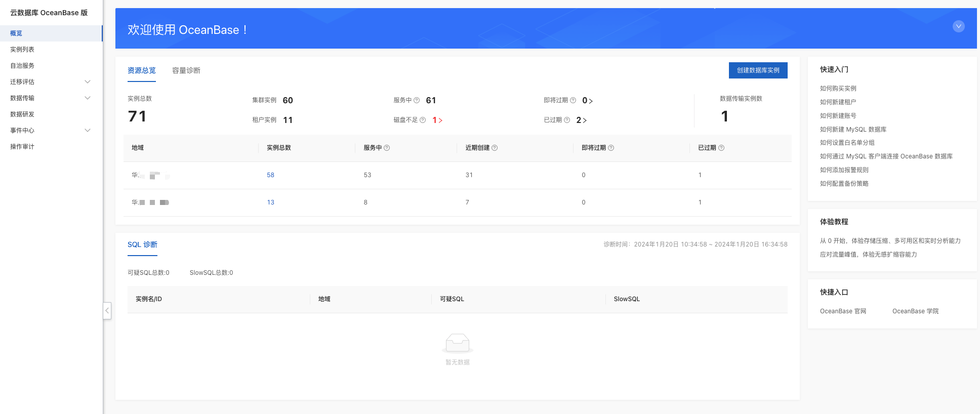Click the help icon in 服务中 column header
980x414 pixels.
click(387, 148)
